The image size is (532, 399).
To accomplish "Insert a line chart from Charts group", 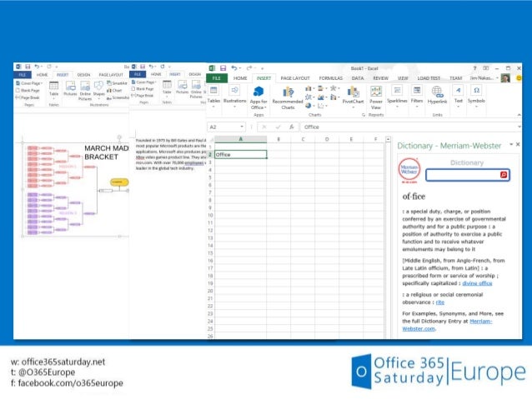I will pyautogui.click(x=308, y=97).
